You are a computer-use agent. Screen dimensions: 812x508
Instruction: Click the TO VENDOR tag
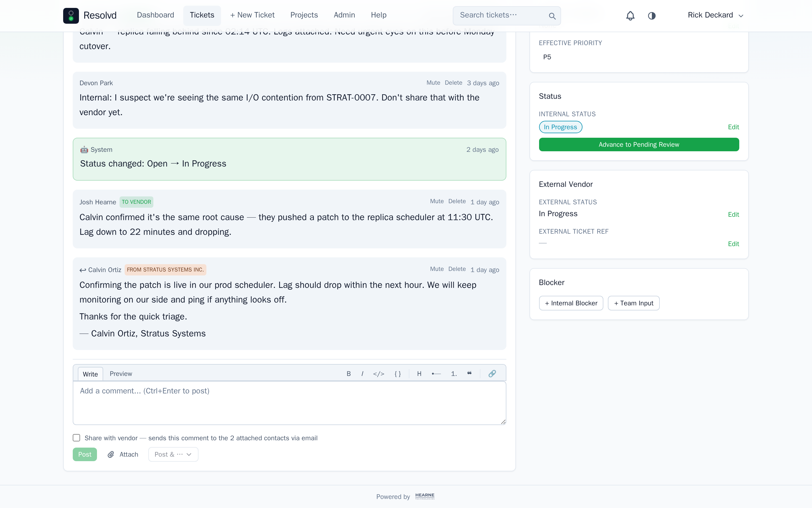(x=136, y=202)
